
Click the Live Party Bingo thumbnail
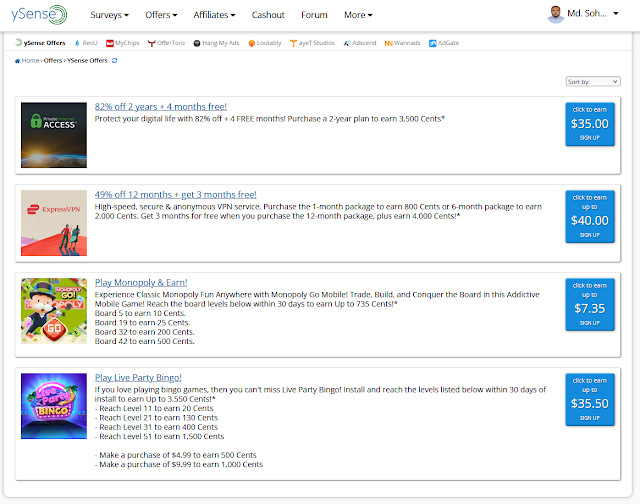point(54,406)
